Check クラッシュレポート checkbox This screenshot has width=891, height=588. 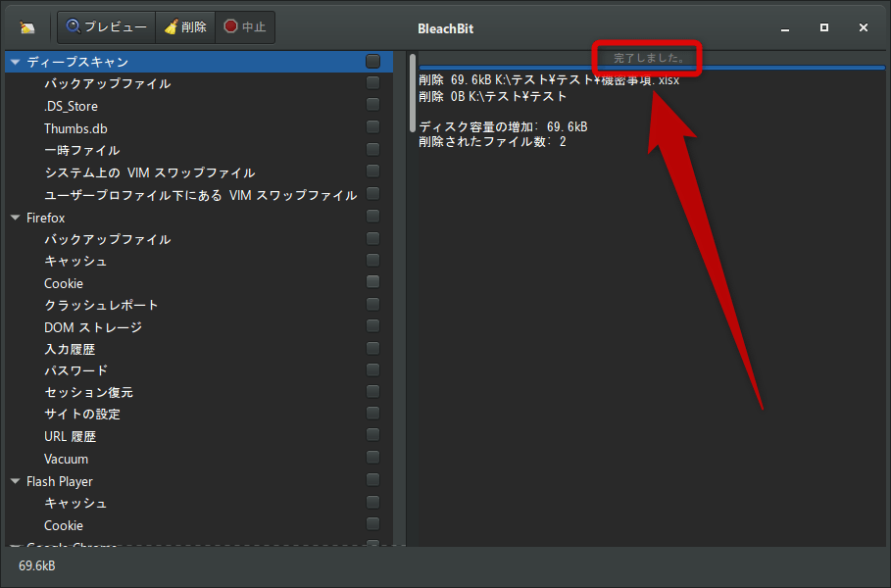coord(372,305)
